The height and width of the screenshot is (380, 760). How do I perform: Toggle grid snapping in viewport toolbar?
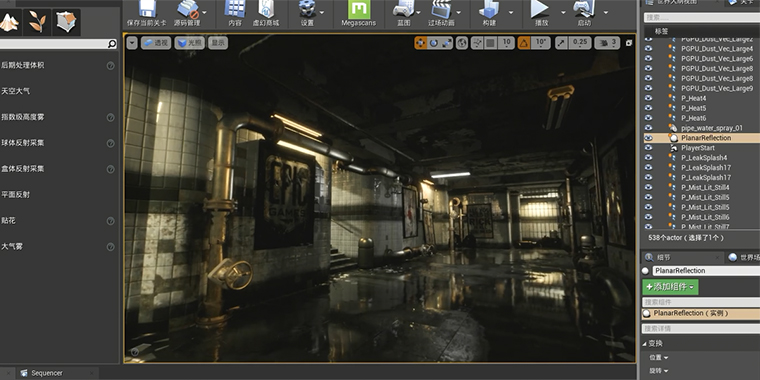(491, 43)
